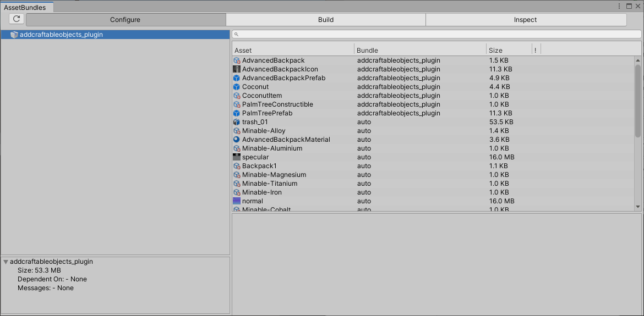Image resolution: width=644 pixels, height=316 pixels.
Task: Select the AdvancedBackpack asset row name
Action: coord(273,60)
